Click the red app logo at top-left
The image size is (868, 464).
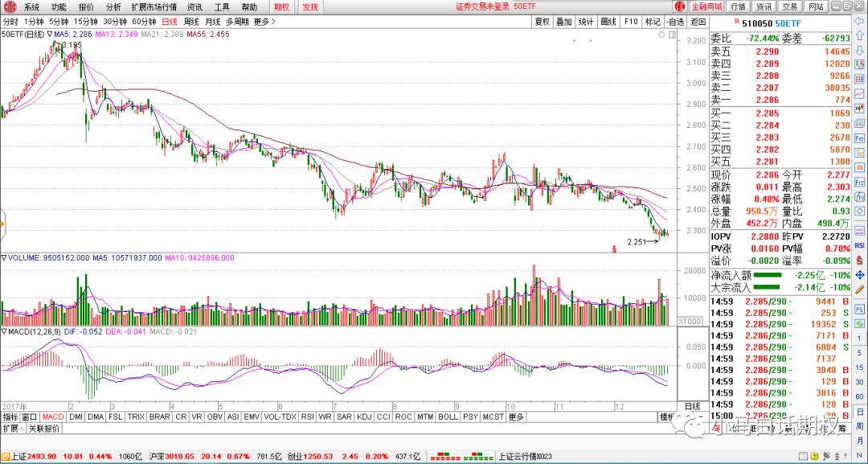[x=10, y=6]
